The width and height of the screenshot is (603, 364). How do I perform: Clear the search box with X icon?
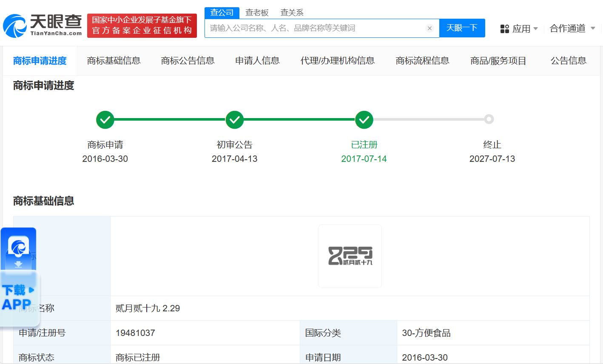point(429,28)
